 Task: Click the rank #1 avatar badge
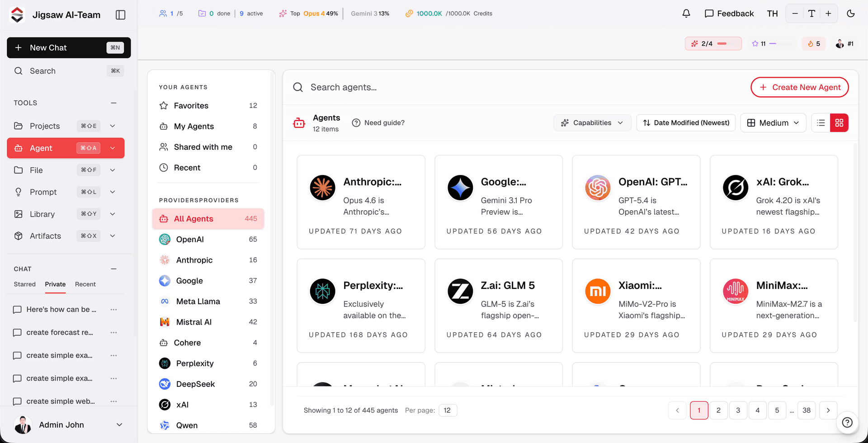point(844,44)
